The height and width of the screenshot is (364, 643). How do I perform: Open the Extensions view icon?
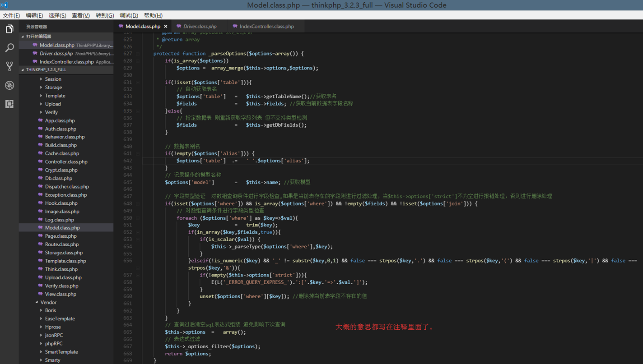coord(9,104)
